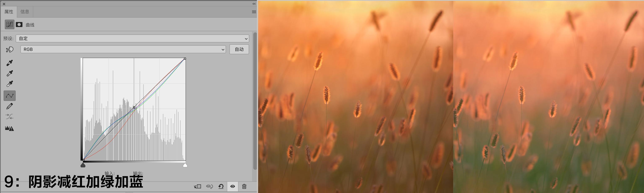Click the view previous state icon

tap(209, 186)
